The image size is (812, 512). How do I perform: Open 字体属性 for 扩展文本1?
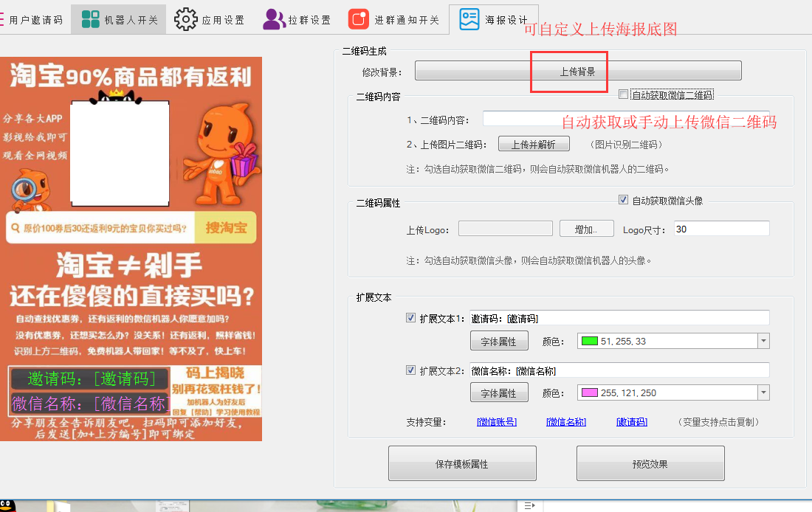pyautogui.click(x=499, y=341)
